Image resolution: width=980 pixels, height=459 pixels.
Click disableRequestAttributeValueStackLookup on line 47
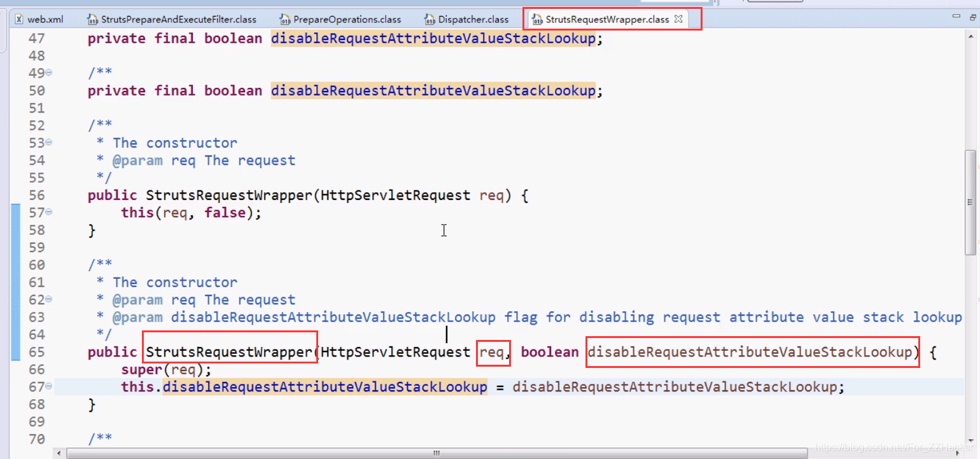(x=433, y=39)
